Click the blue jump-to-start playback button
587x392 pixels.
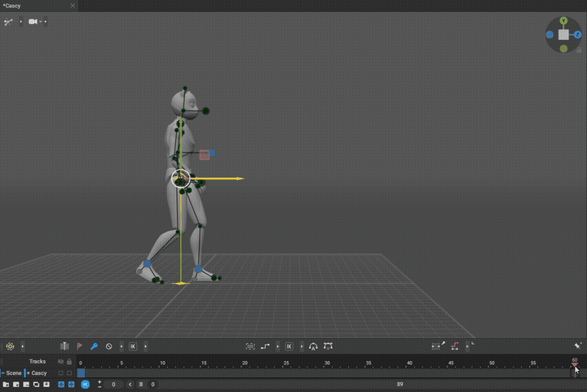(85, 384)
